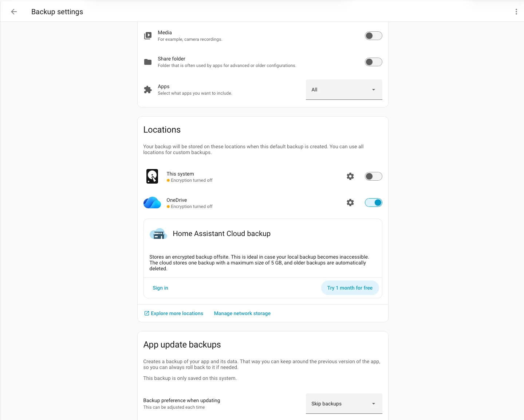Open the three-dot overflow menu
This screenshot has height=420, width=524.
point(516,12)
